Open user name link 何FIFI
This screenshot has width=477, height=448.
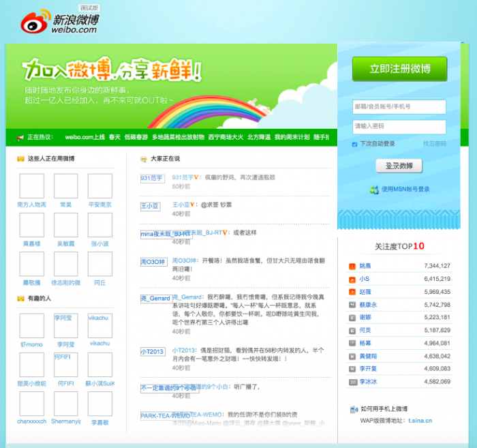click(65, 383)
